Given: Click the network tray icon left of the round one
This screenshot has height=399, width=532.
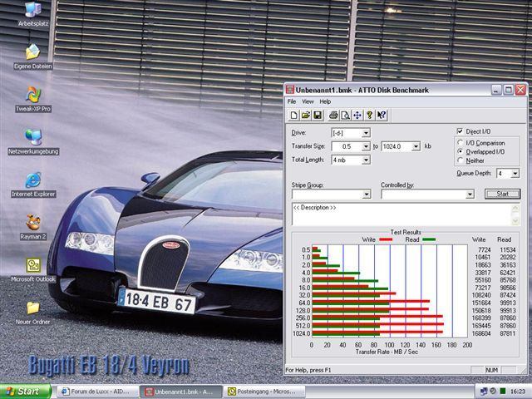Looking at the screenshot, I should coord(484,392).
